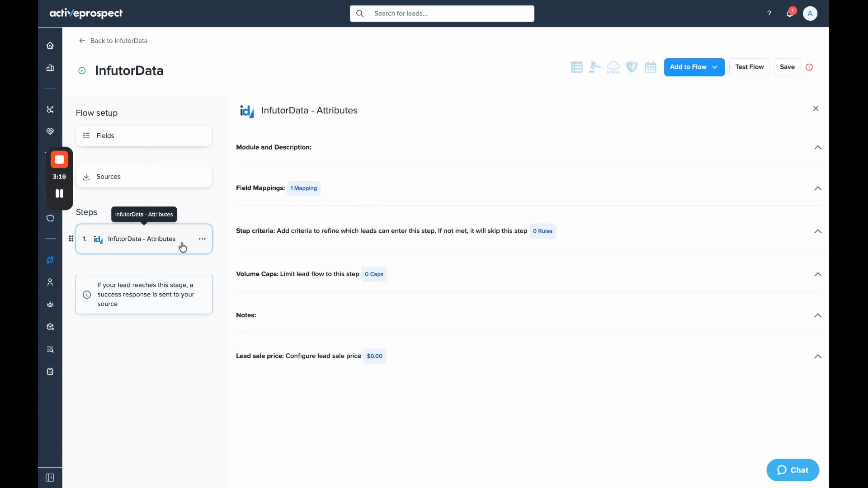This screenshot has height=488, width=868.
Task: Open the user account sidebar icon
Action: 50,282
